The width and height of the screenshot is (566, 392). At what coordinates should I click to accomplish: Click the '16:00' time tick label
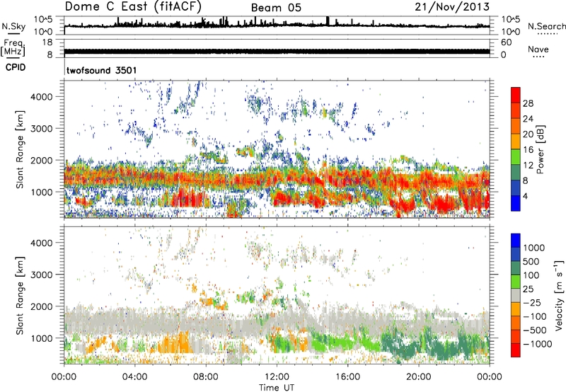347,377
